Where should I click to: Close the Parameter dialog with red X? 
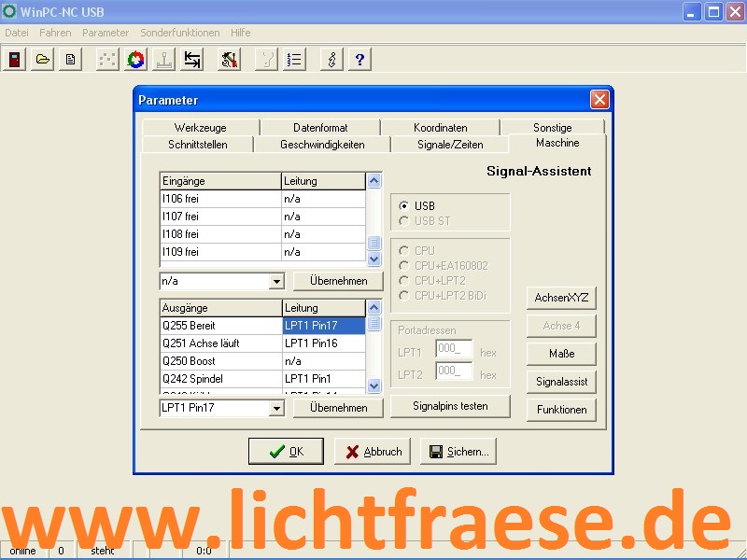(x=599, y=100)
